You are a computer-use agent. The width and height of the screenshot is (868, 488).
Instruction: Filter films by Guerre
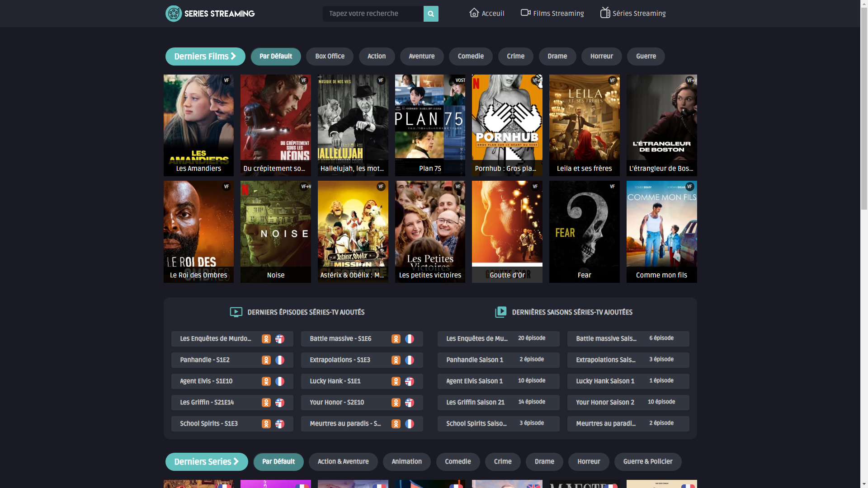(646, 56)
